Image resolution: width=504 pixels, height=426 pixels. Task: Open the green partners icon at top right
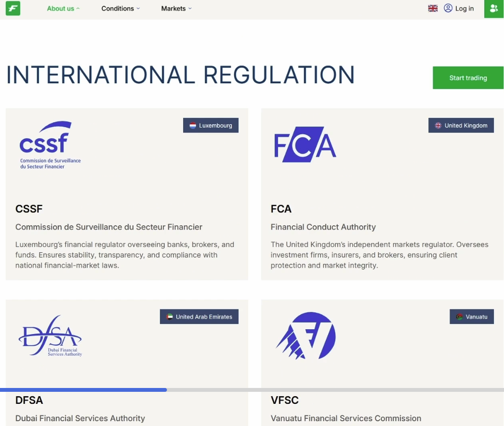click(494, 8)
